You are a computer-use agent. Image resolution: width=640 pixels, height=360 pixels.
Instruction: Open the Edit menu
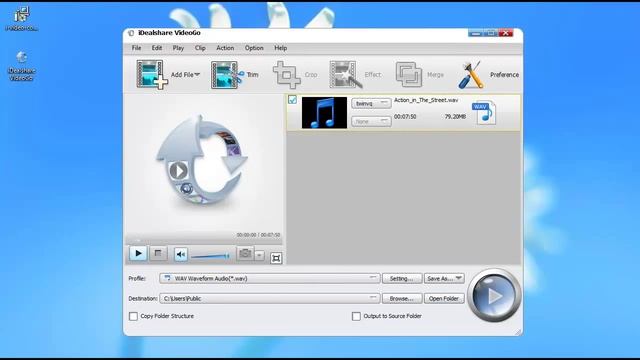[x=157, y=48]
